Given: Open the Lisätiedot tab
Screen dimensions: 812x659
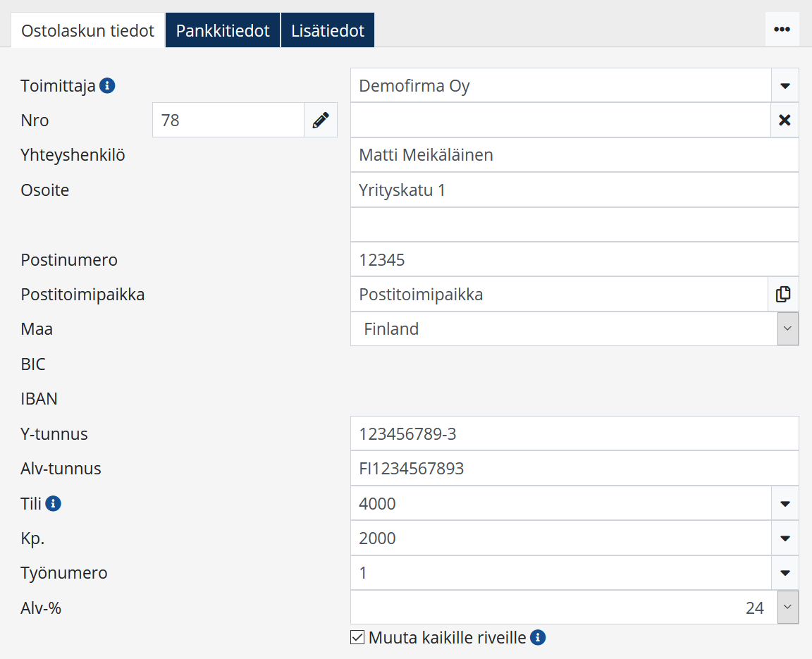Looking at the screenshot, I should (x=328, y=31).
